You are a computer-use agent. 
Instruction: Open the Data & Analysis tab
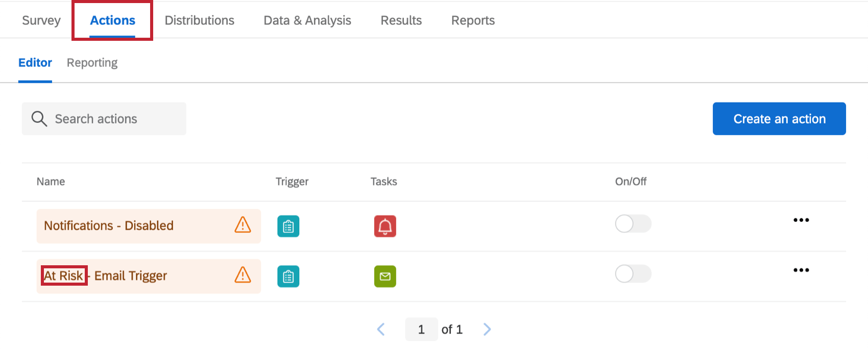coord(307,20)
